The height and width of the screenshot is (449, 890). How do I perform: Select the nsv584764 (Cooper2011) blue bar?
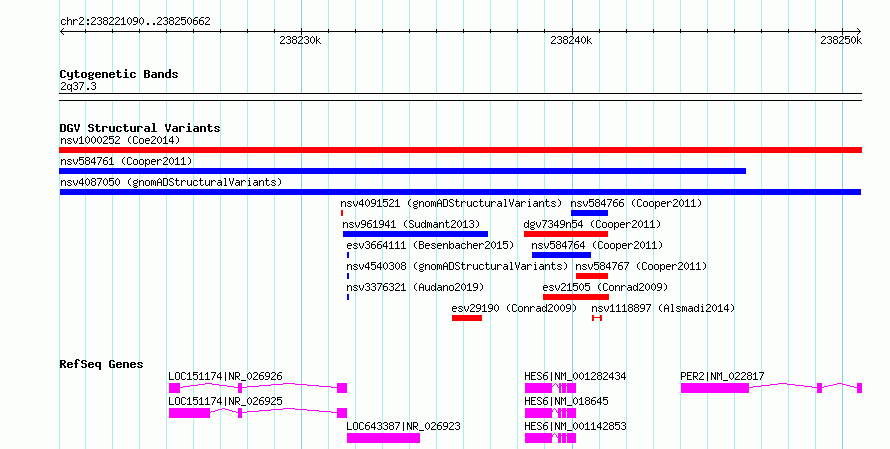[561, 255]
